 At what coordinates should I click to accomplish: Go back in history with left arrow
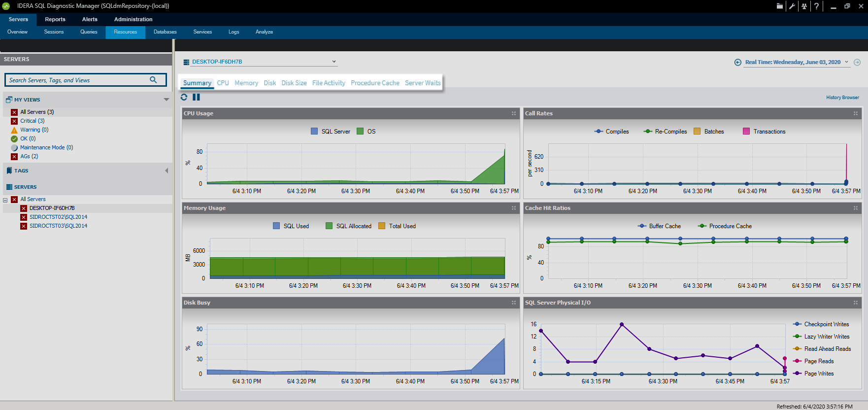point(737,62)
